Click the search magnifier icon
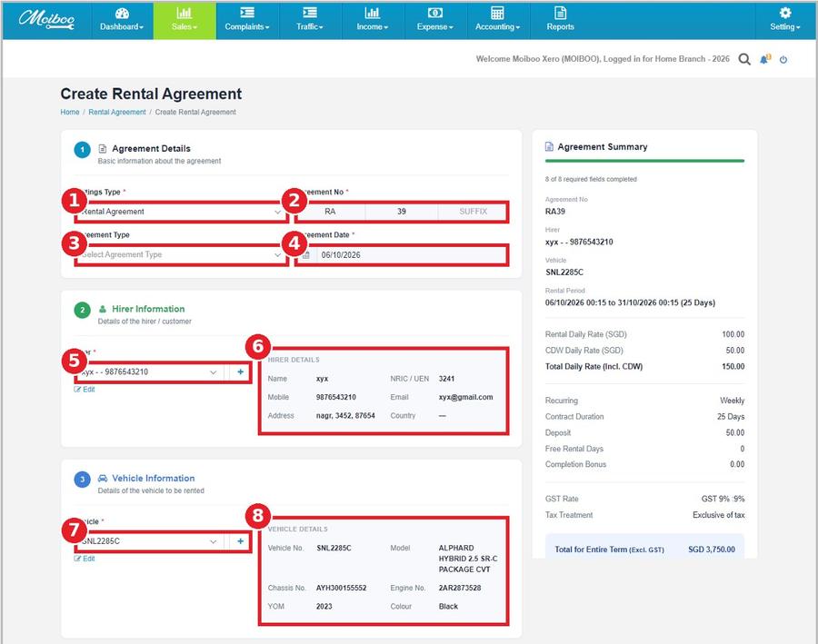This screenshot has height=644, width=818. click(x=743, y=59)
